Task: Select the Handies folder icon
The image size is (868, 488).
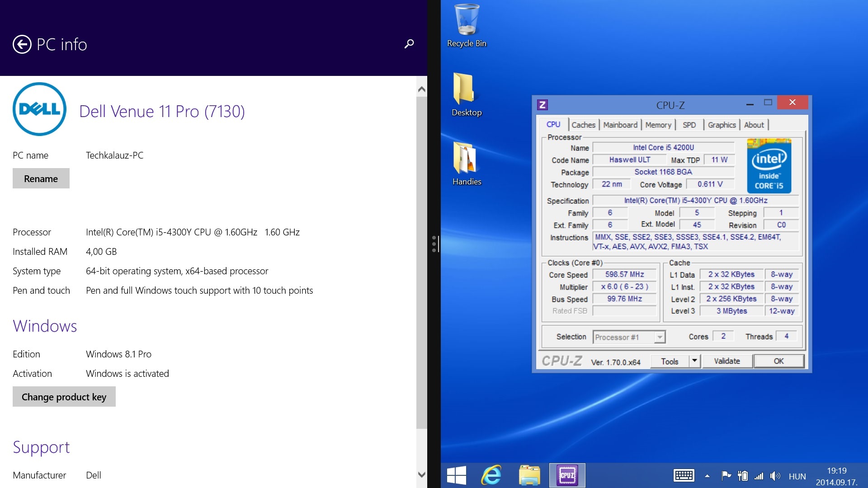Action: pyautogui.click(x=467, y=164)
